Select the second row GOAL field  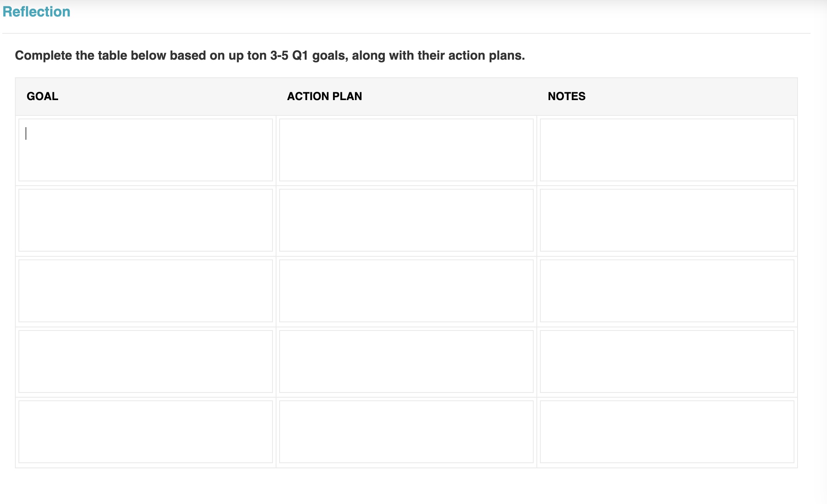coord(145,220)
